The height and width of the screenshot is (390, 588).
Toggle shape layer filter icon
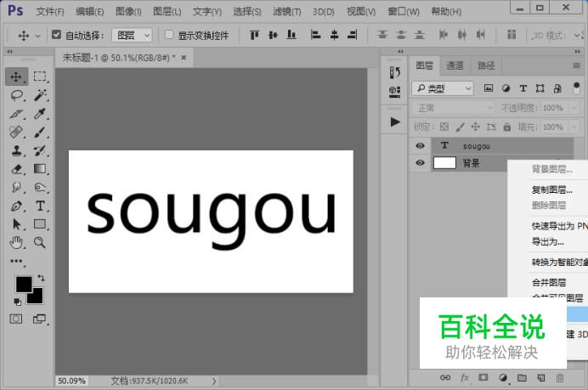pos(540,88)
